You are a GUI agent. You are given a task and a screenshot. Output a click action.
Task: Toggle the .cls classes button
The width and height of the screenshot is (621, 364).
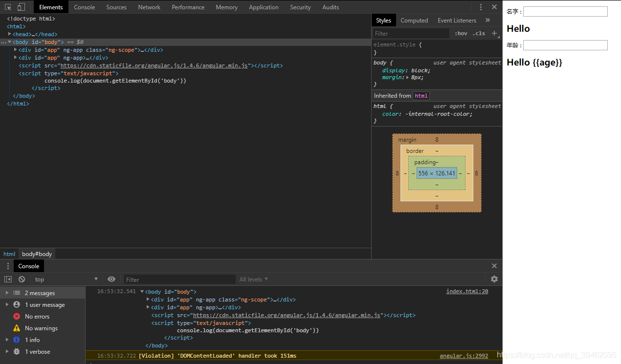coord(479,33)
